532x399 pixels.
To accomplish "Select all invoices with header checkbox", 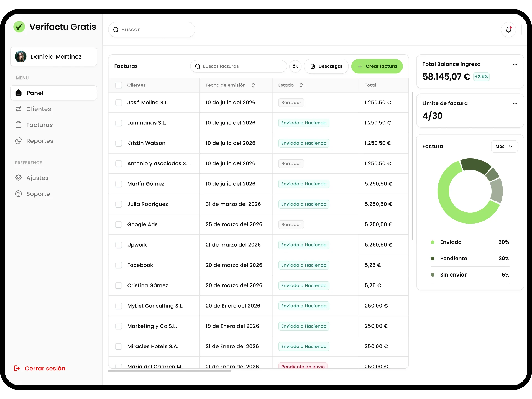I will pos(119,85).
